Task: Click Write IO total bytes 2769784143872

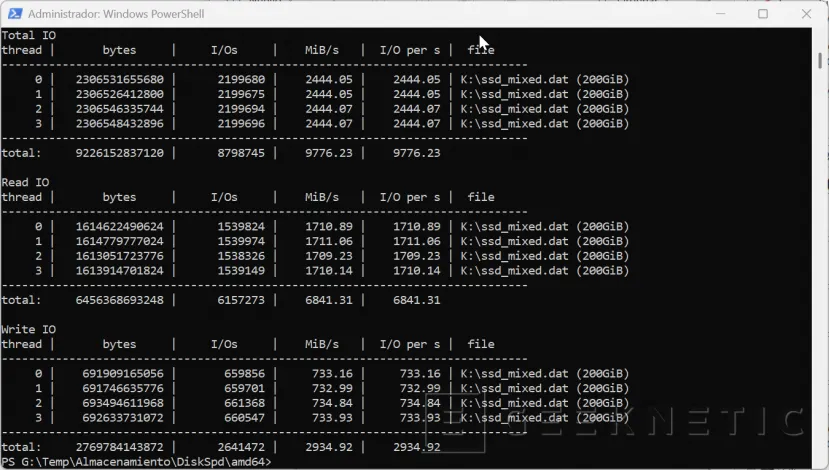Action: coord(126,447)
